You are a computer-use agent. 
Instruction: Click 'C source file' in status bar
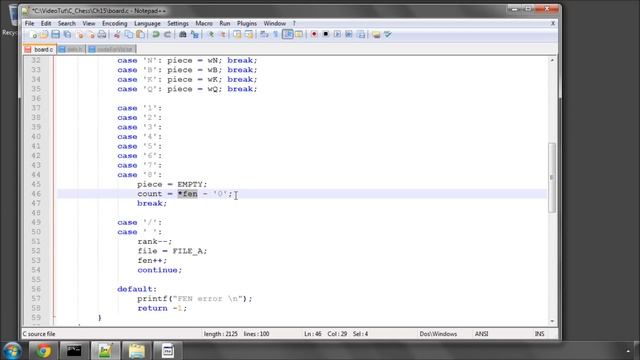pyautogui.click(x=39, y=333)
